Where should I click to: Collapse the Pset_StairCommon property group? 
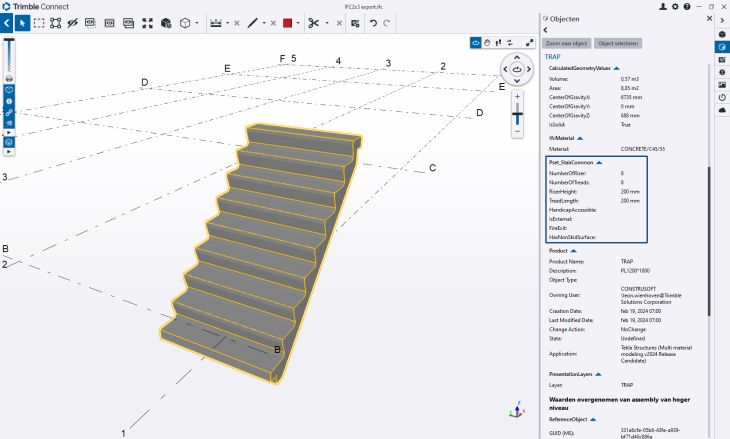point(599,161)
